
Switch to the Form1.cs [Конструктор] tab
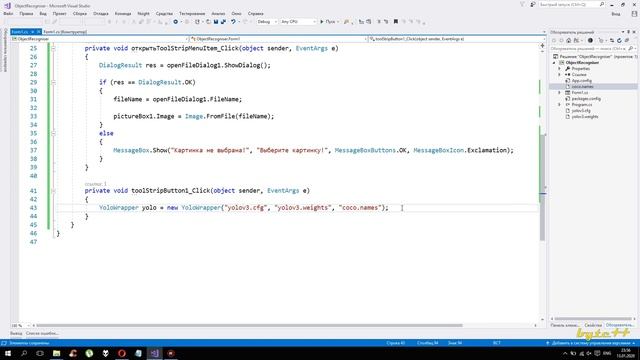(x=65, y=32)
